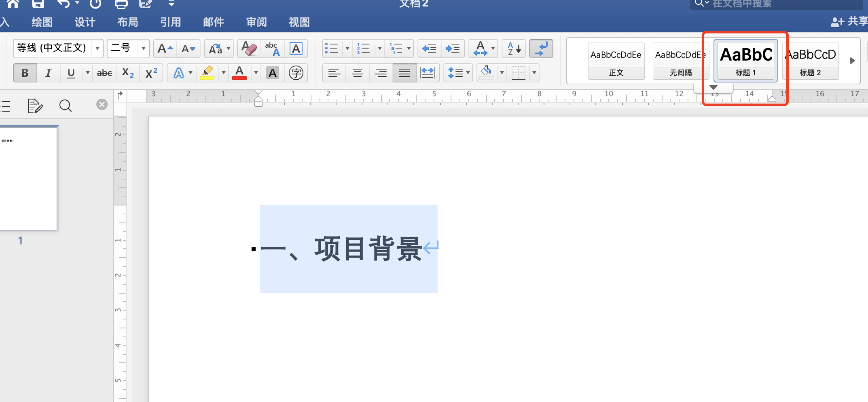Image resolution: width=868 pixels, height=402 pixels.
Task: Increase font size with A-up icon
Action: pos(165,49)
